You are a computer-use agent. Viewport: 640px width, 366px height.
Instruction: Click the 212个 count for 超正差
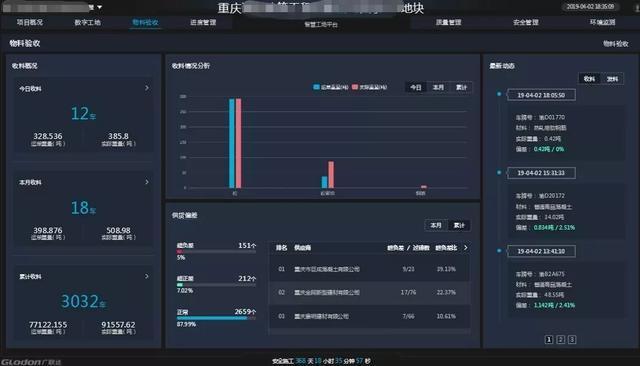click(247, 278)
